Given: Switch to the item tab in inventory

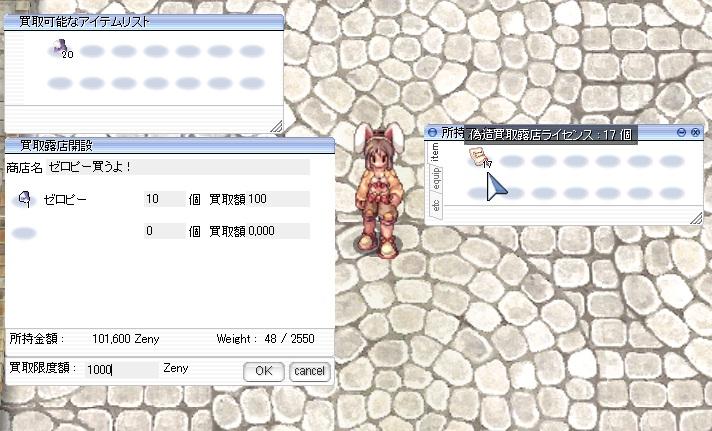Looking at the screenshot, I should tap(435, 153).
